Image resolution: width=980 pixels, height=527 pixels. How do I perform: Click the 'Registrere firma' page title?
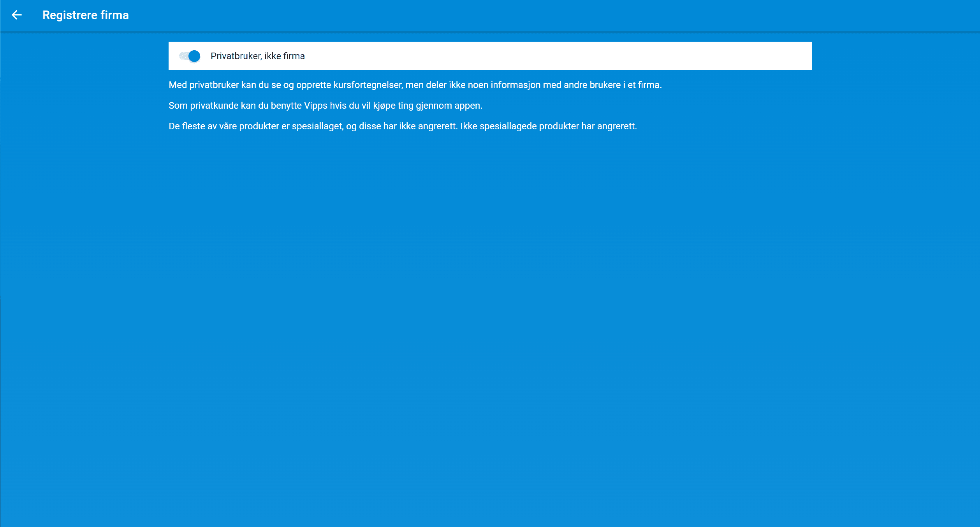coord(85,15)
